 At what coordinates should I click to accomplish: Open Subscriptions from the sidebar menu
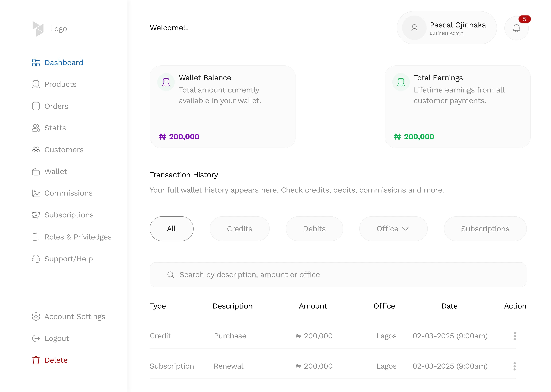(x=69, y=215)
